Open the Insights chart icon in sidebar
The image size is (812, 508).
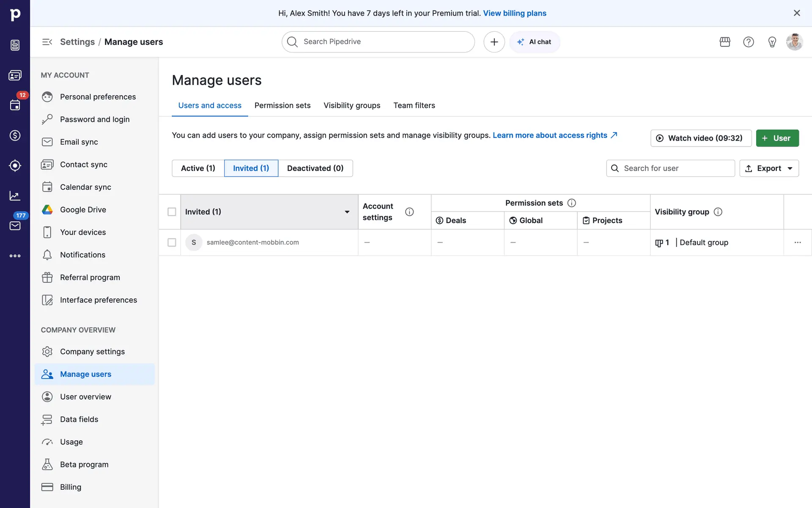pyautogui.click(x=15, y=196)
